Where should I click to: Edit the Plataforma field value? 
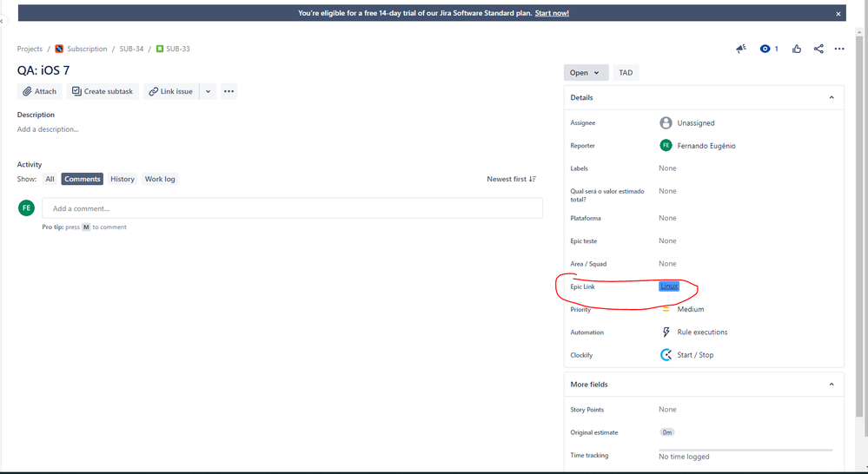point(667,218)
